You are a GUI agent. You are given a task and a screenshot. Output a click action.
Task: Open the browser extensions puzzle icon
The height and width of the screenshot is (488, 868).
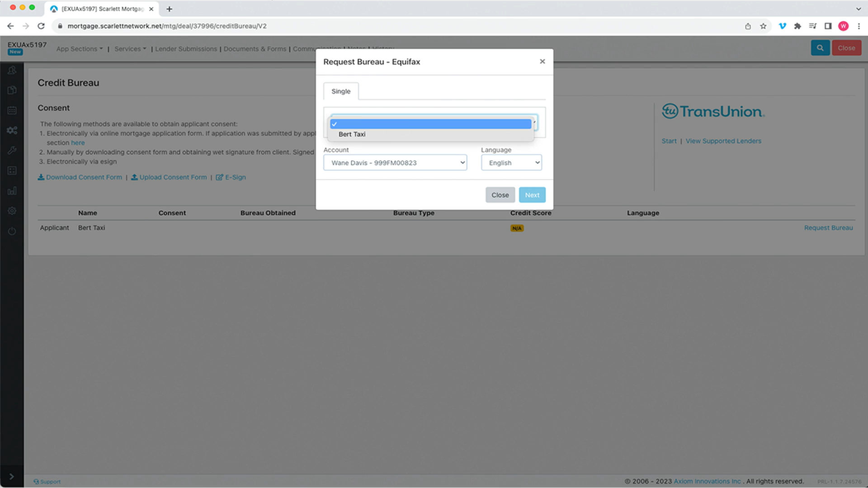797,26
